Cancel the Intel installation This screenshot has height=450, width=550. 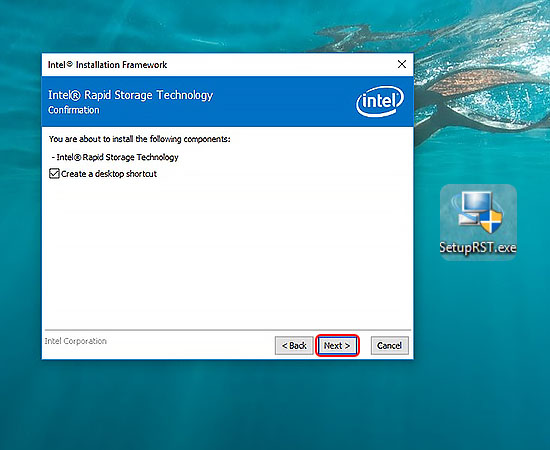point(390,346)
